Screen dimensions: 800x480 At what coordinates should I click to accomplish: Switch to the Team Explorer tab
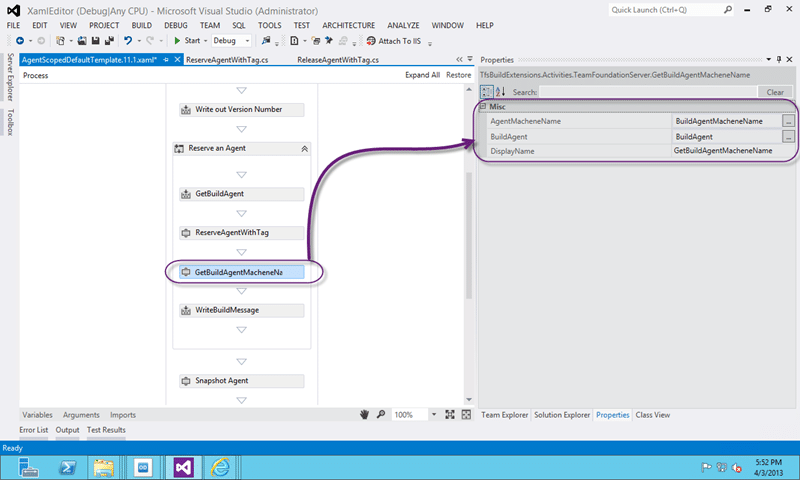click(x=505, y=415)
